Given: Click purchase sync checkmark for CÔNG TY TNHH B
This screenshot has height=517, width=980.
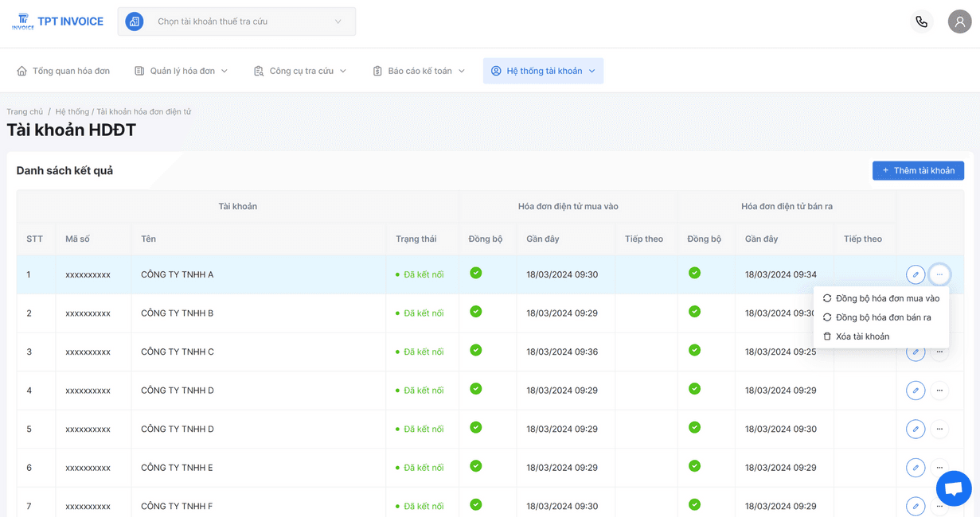Looking at the screenshot, I should [x=476, y=311].
